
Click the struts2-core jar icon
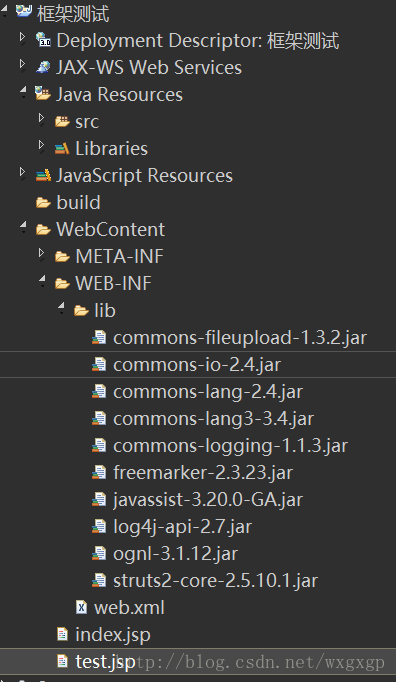click(99, 580)
